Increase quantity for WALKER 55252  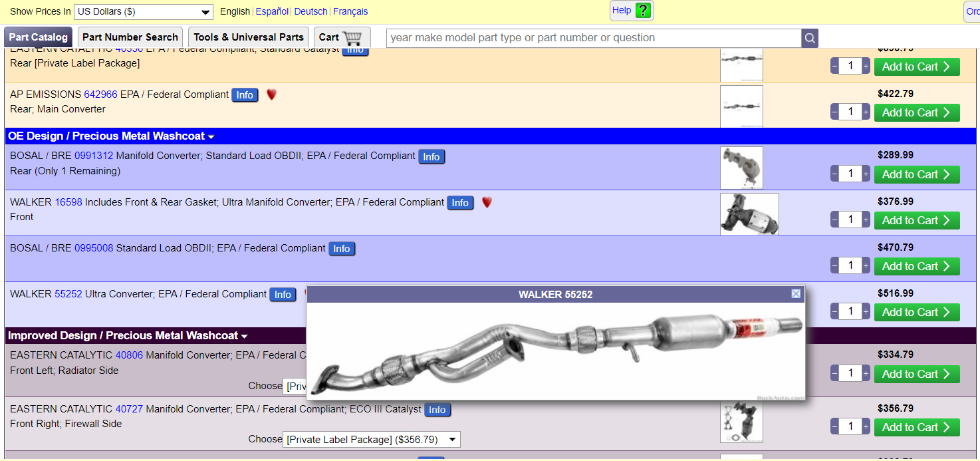coord(866,311)
